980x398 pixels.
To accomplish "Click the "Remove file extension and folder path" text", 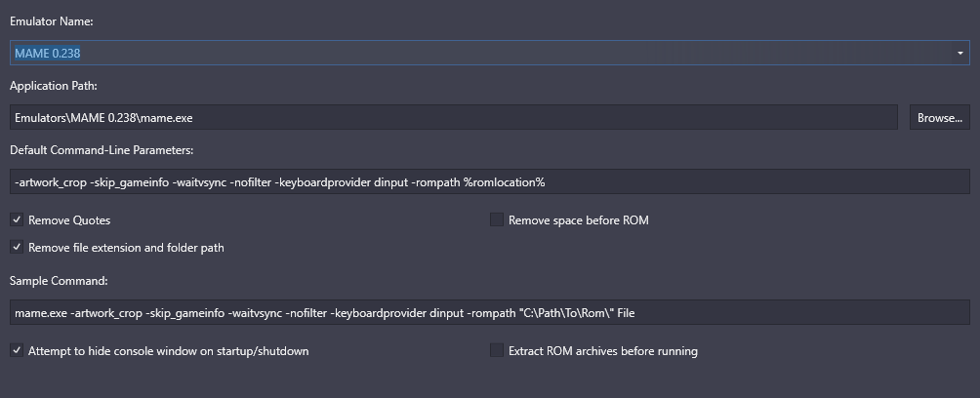I will tap(126, 248).
